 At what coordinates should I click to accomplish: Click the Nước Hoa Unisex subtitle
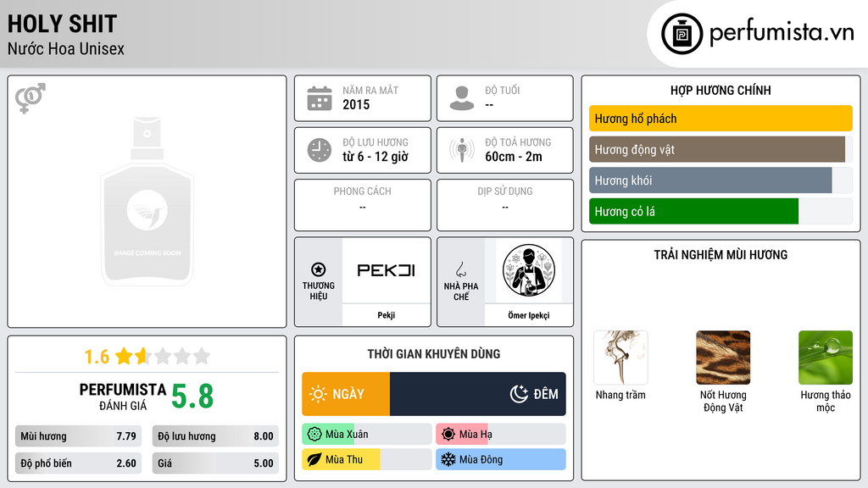click(66, 48)
